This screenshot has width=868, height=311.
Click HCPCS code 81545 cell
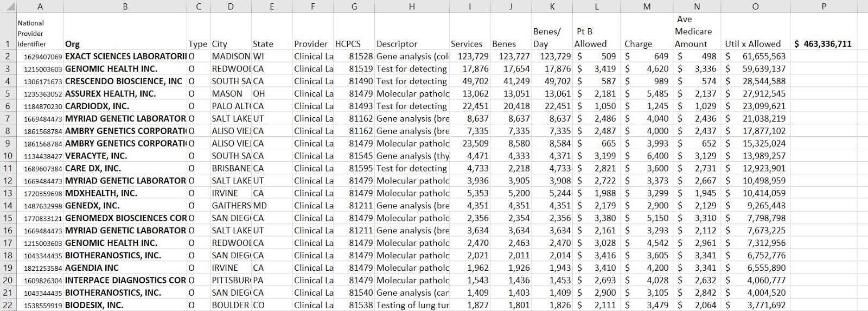pos(354,156)
